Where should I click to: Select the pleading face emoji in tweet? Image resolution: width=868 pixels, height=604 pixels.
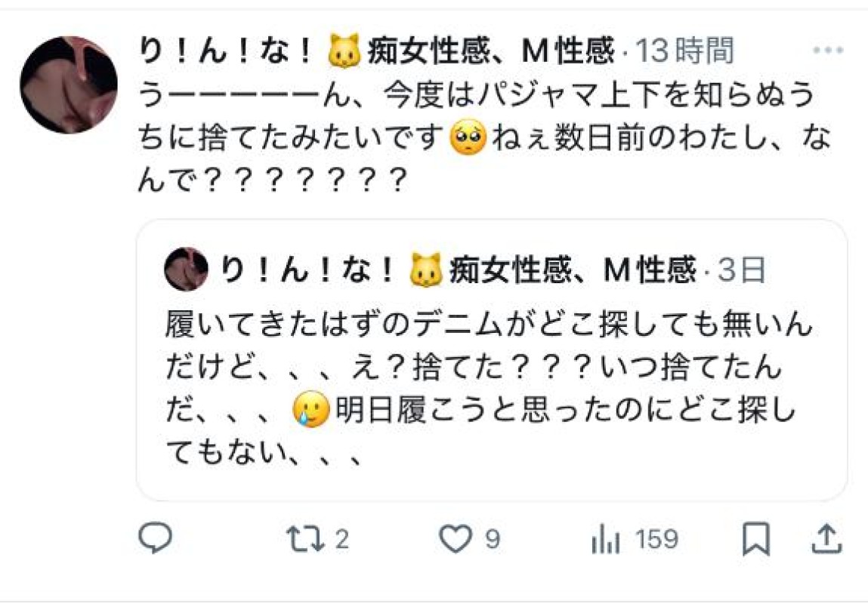click(x=468, y=137)
